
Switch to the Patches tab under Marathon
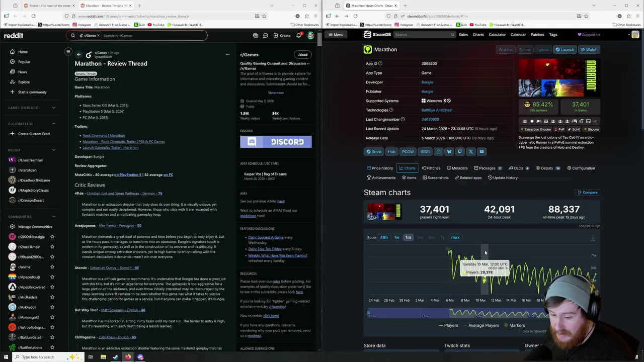(431, 168)
